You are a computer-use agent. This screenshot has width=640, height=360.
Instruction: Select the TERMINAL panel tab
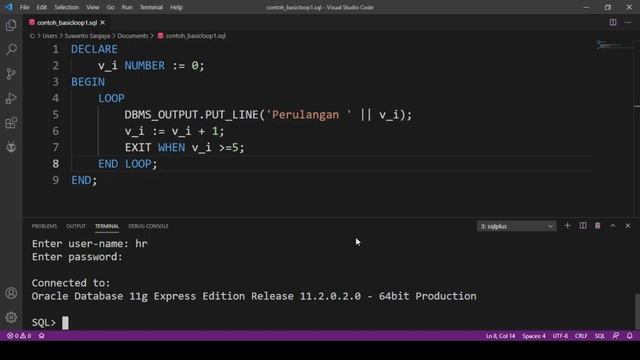[107, 226]
